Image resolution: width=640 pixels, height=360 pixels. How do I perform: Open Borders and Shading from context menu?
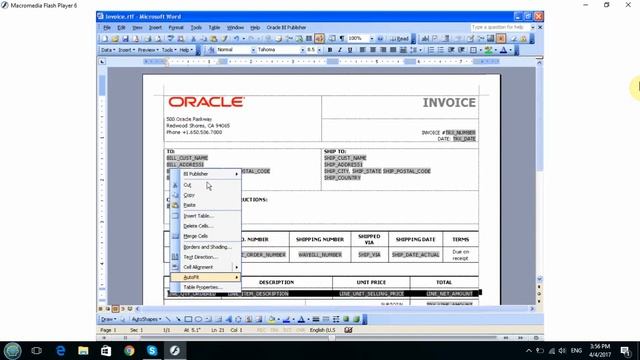coord(205,247)
